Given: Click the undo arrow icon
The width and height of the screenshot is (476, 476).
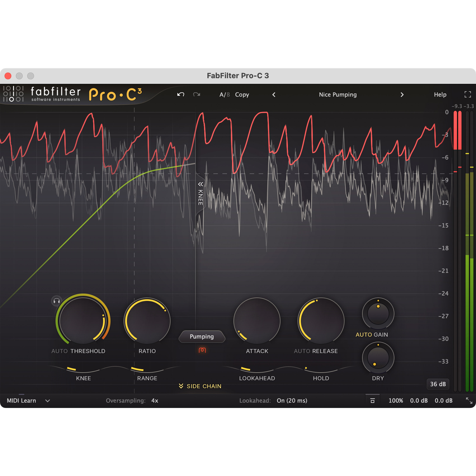Looking at the screenshot, I should tap(181, 94).
